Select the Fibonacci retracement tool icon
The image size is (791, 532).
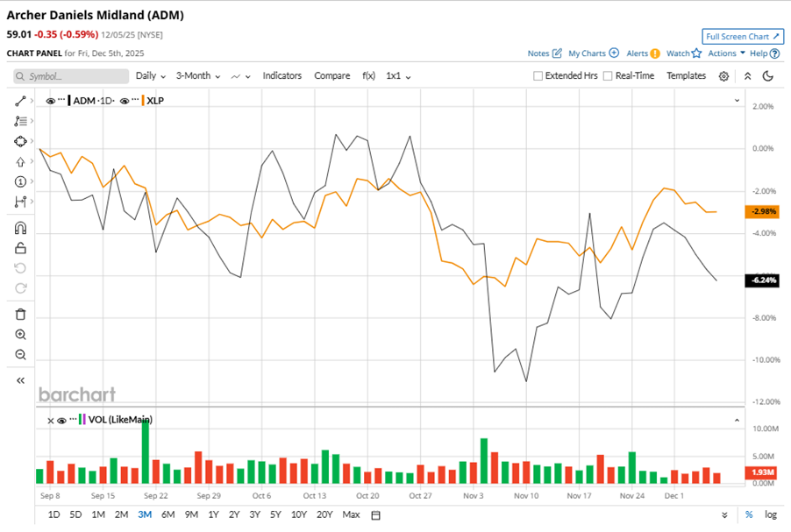(x=20, y=121)
